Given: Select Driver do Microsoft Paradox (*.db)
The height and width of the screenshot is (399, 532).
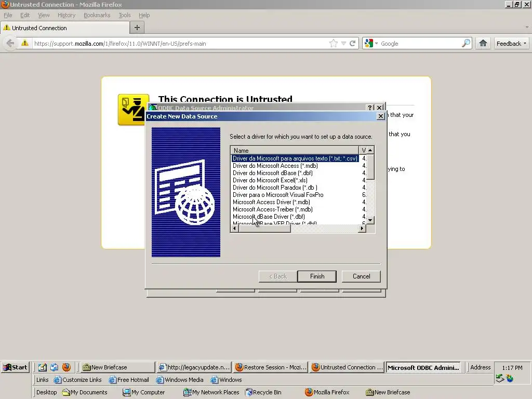Looking at the screenshot, I should coord(275,187).
